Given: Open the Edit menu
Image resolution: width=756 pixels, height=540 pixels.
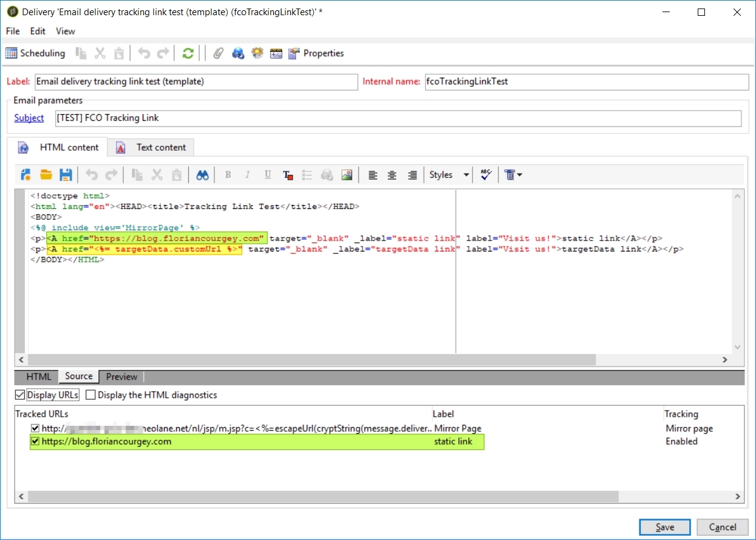Looking at the screenshot, I should point(38,31).
